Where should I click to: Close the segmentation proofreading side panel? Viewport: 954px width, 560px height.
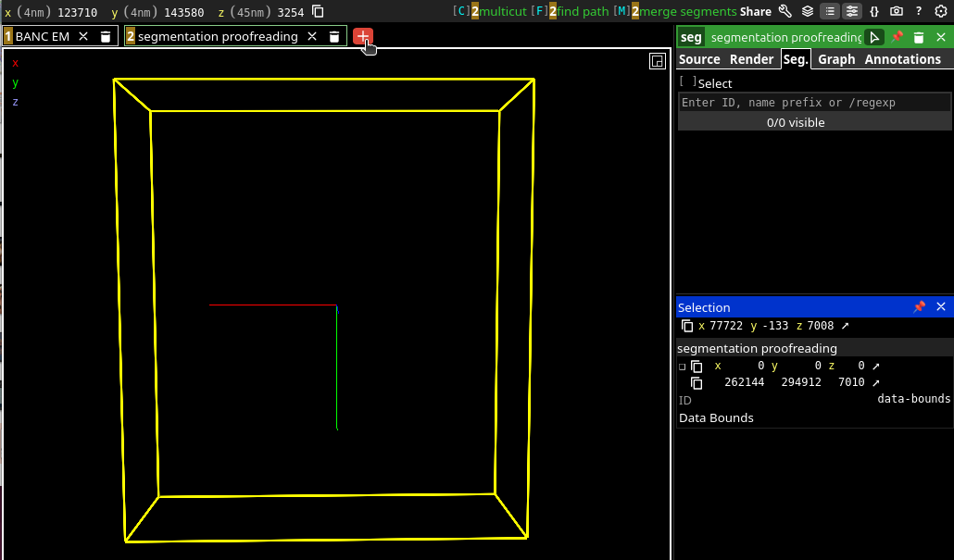(941, 37)
